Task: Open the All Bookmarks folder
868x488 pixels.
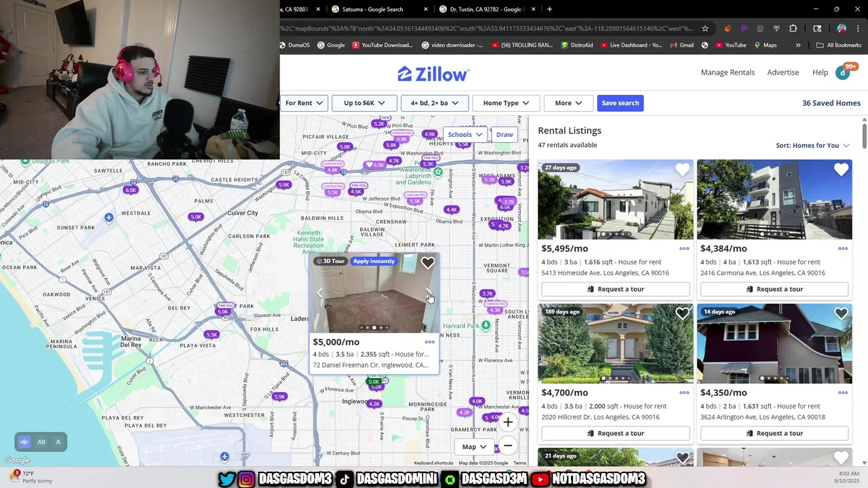Action: click(x=839, y=45)
